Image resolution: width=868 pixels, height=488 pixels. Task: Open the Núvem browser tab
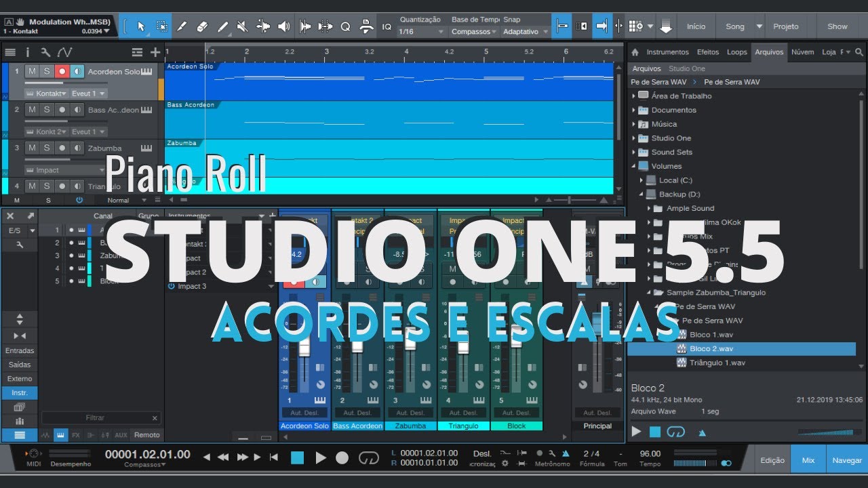click(803, 52)
